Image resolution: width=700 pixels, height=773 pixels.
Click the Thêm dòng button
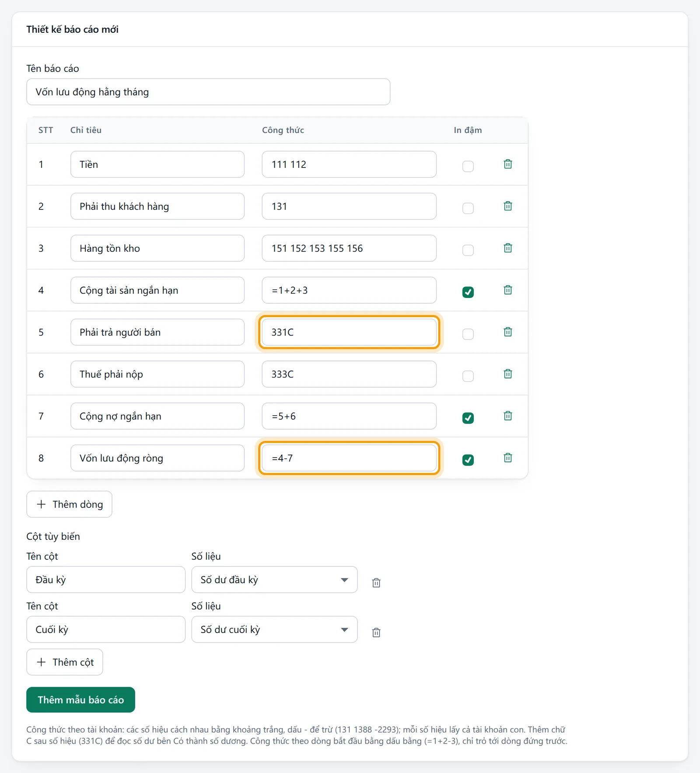tap(69, 504)
